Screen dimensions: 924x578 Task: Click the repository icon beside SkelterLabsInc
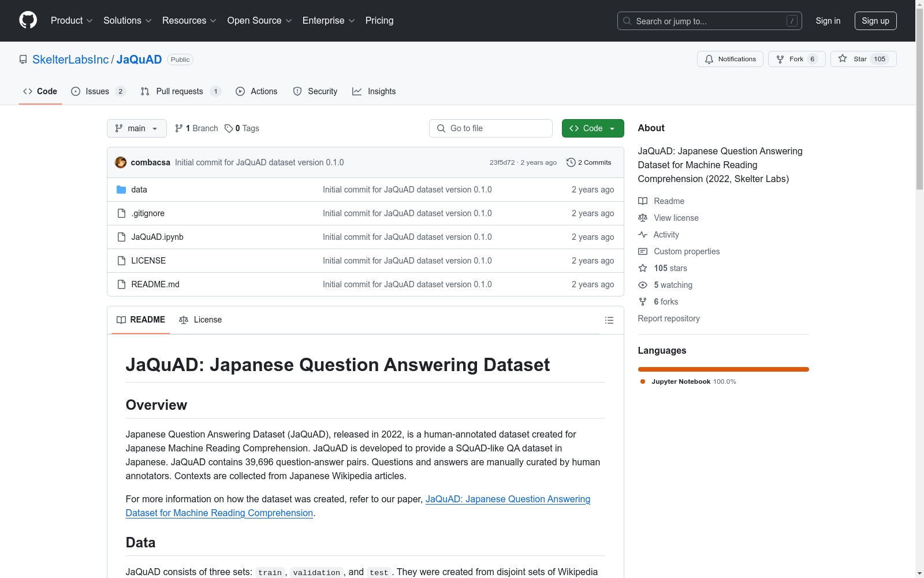point(23,60)
